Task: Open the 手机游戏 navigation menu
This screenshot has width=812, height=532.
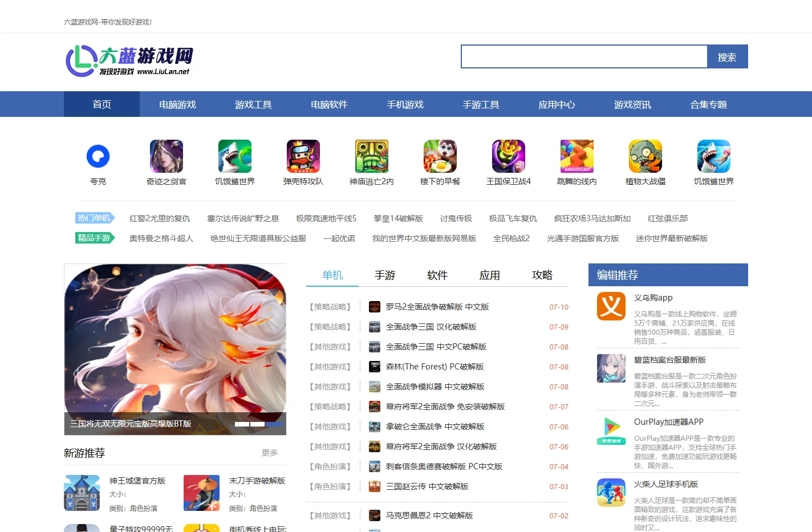Action: coord(405,104)
